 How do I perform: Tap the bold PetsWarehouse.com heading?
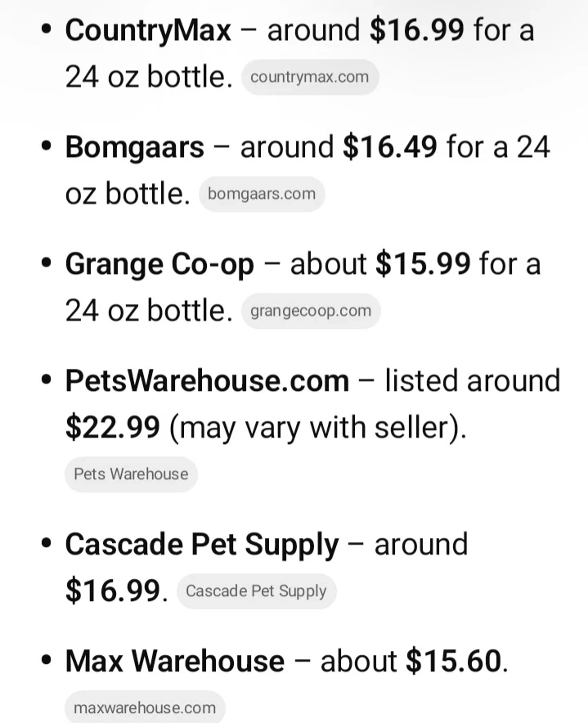[207, 382]
